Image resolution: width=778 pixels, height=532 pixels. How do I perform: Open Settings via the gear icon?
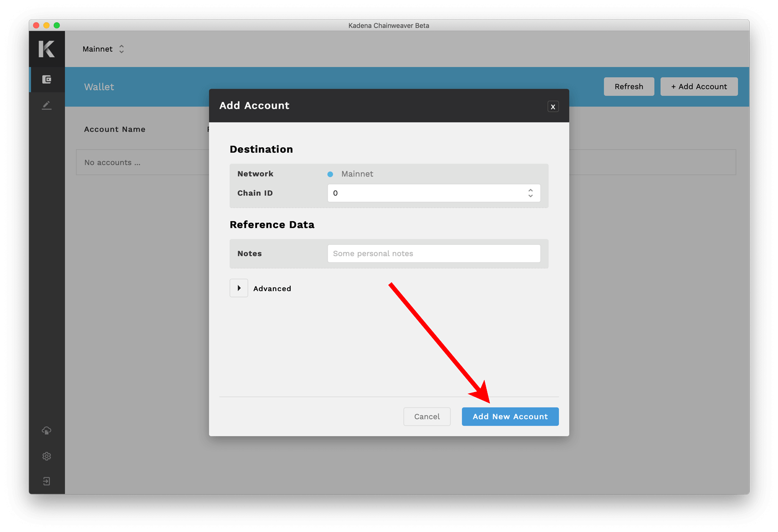[x=47, y=456]
